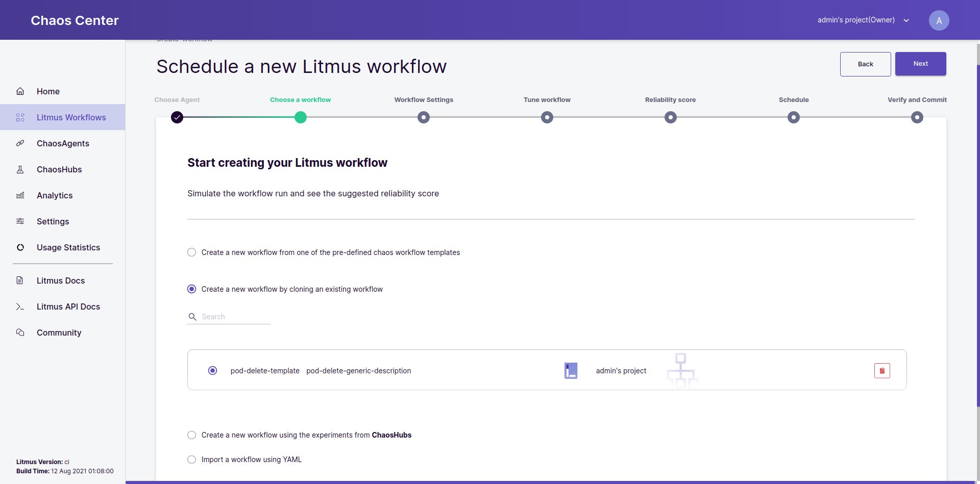Click the Back button
This screenshot has height=484, width=980.
(x=865, y=64)
